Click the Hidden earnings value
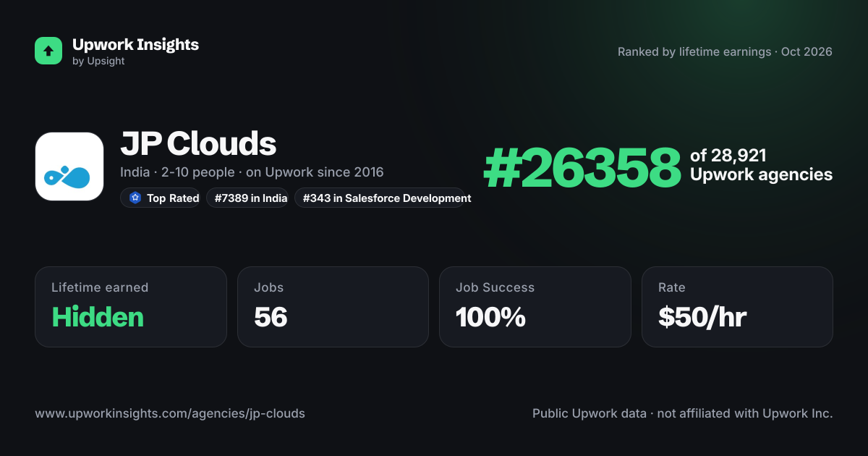868x456 pixels. [x=98, y=317]
